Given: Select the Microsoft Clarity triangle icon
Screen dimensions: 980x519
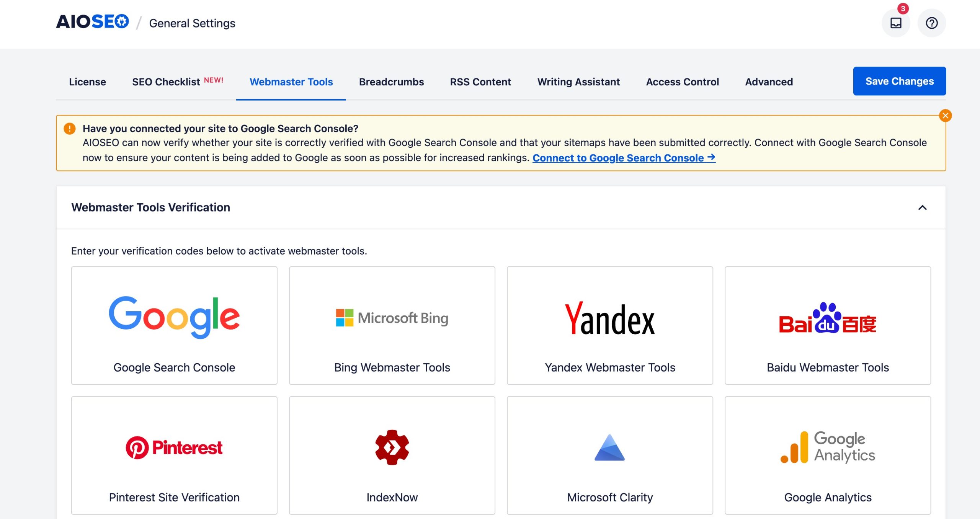Looking at the screenshot, I should [609, 447].
